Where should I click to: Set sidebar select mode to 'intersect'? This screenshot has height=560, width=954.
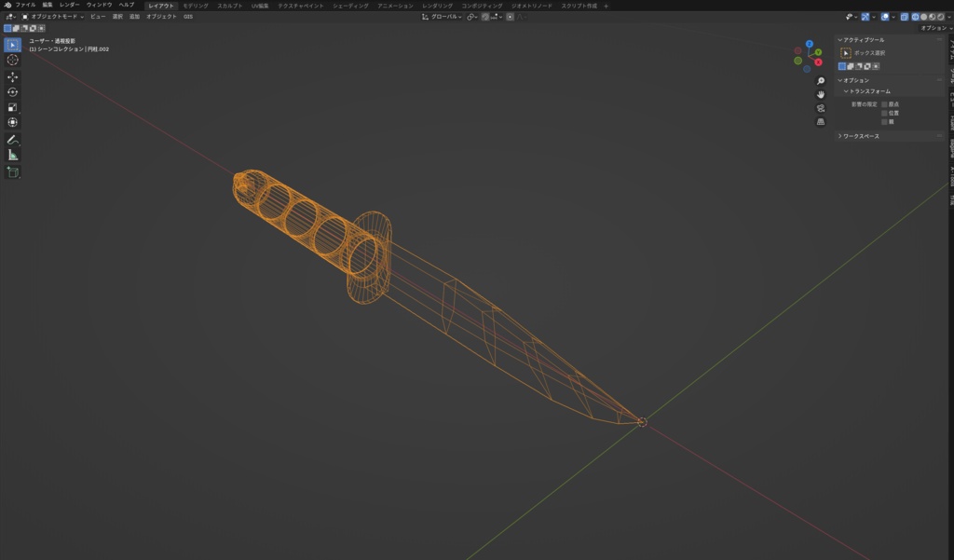[x=876, y=66]
